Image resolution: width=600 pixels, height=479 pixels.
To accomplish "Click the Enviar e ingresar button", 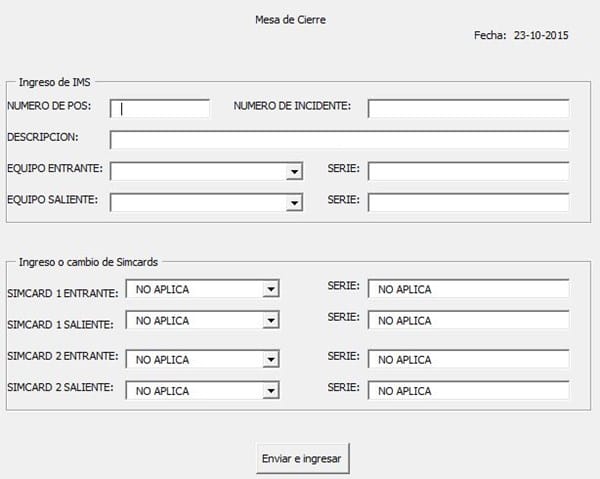I will [x=303, y=459].
